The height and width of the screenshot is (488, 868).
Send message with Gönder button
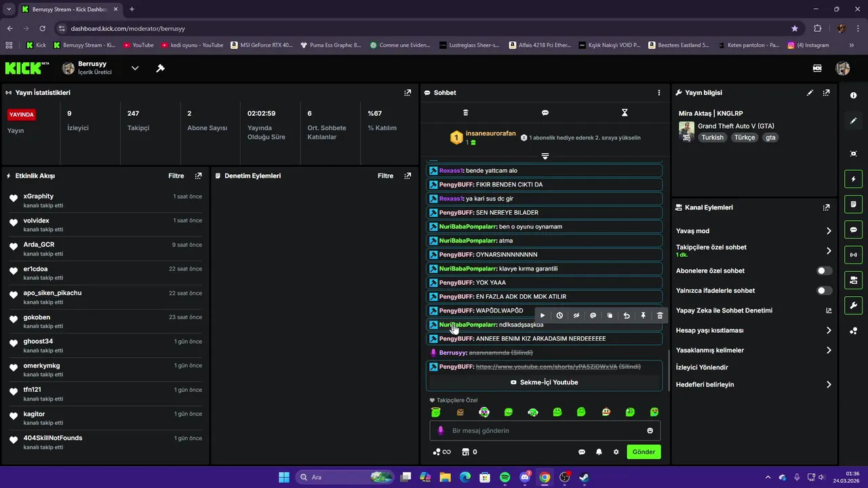click(x=644, y=452)
